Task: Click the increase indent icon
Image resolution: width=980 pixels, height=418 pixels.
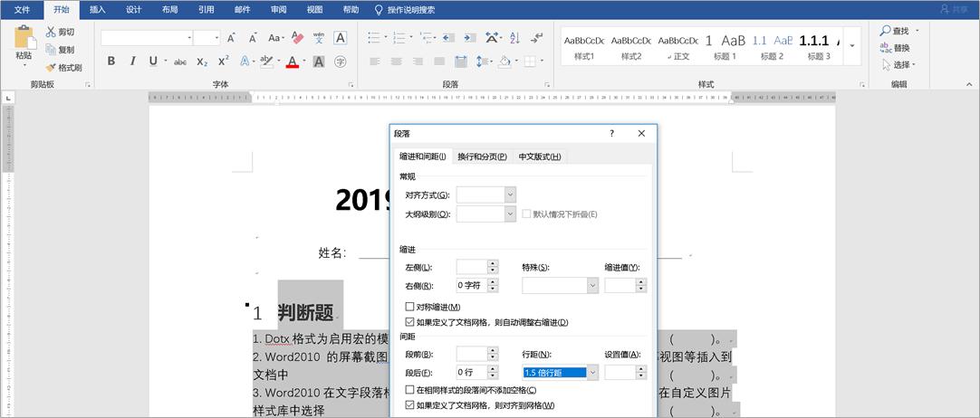Action: [469, 38]
